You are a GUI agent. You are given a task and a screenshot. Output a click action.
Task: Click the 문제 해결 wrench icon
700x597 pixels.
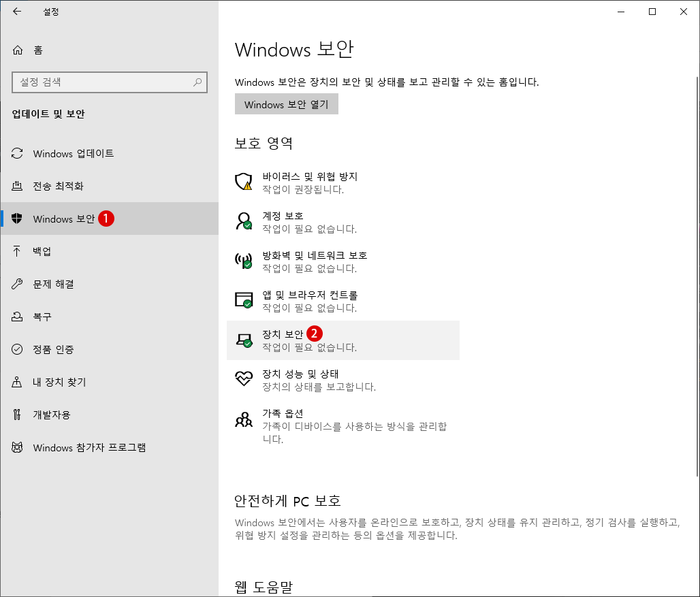pyautogui.click(x=17, y=284)
